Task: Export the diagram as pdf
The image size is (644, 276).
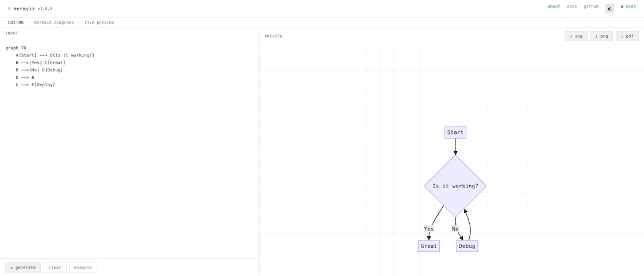Action: [x=627, y=36]
